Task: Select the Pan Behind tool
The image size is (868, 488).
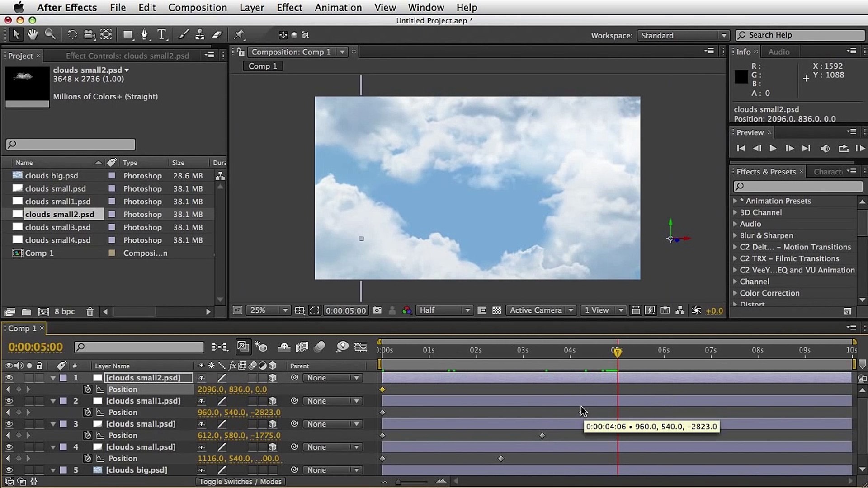Action: click(106, 35)
